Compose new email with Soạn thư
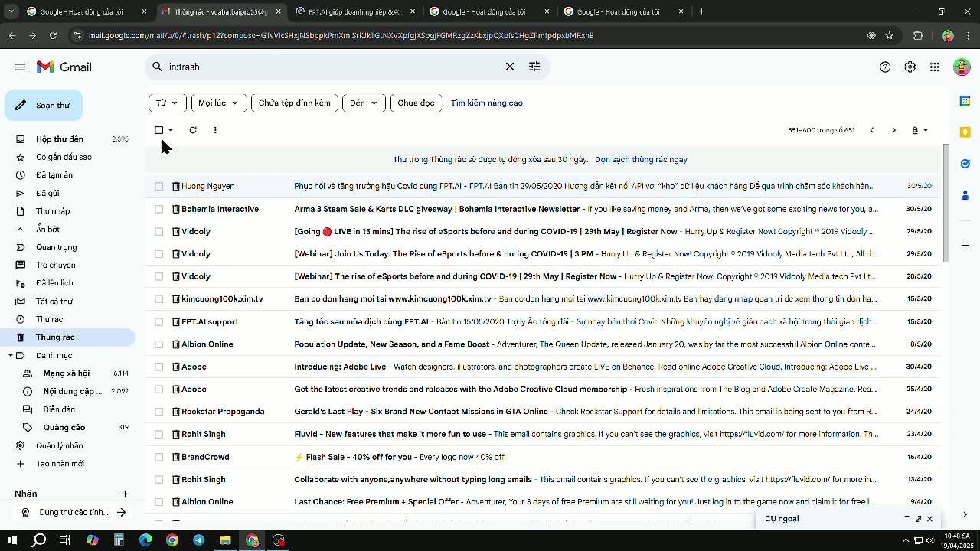This screenshot has width=980, height=551. tap(44, 106)
